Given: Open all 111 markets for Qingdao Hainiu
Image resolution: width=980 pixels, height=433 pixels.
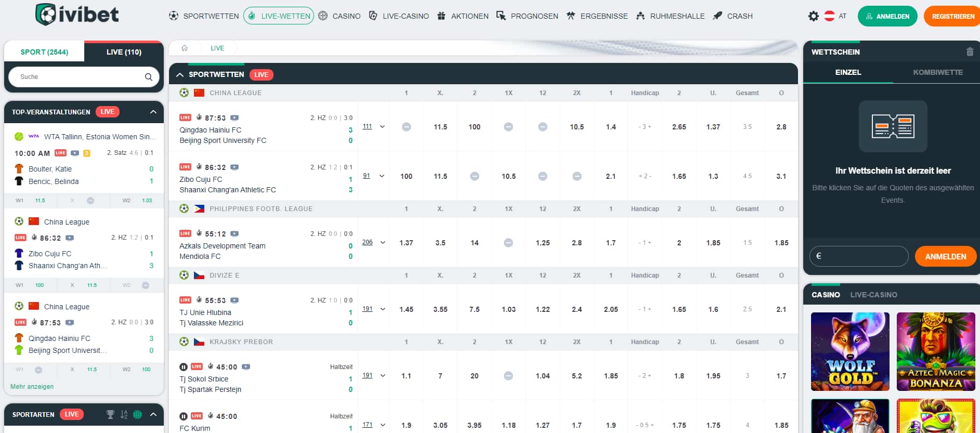Looking at the screenshot, I should point(367,126).
